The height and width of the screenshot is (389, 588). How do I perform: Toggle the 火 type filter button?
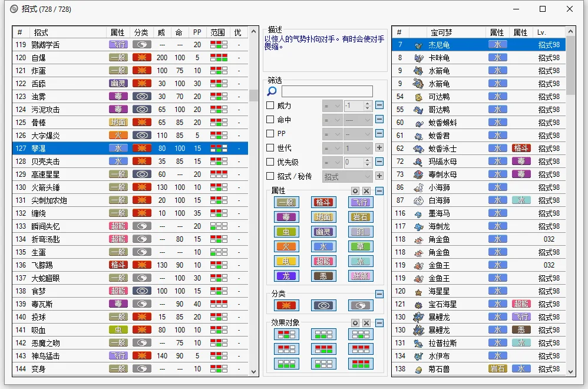pos(286,246)
